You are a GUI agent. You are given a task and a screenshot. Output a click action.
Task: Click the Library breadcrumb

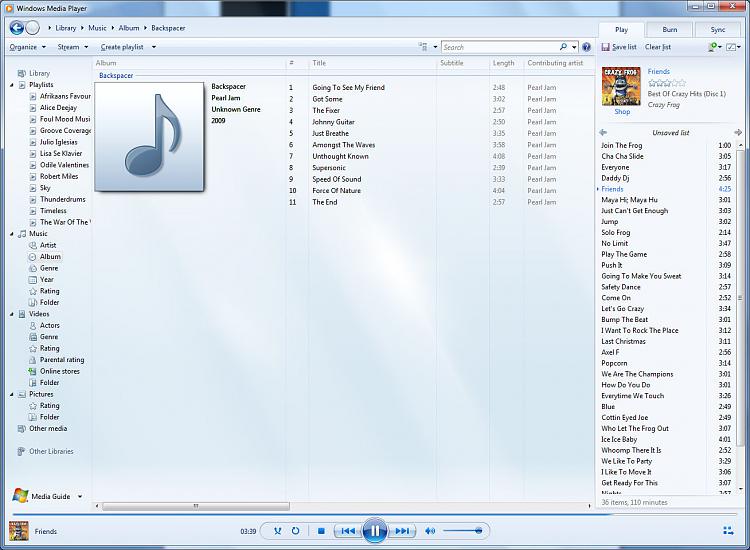click(x=66, y=28)
